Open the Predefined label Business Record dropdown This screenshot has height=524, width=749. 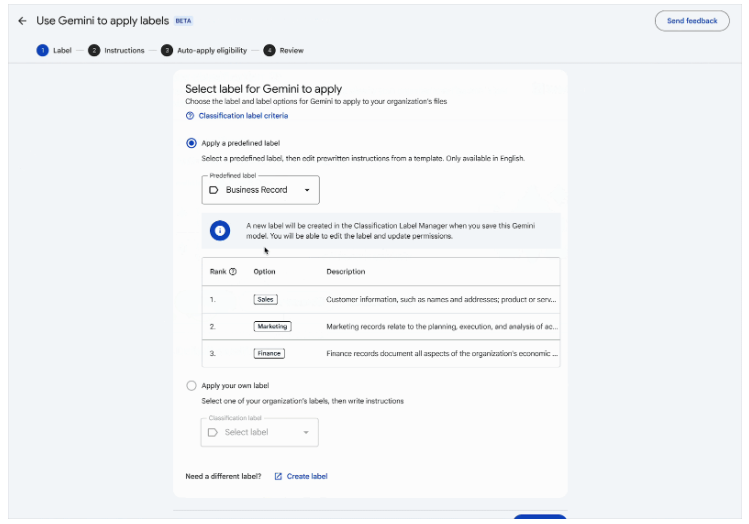(260, 190)
